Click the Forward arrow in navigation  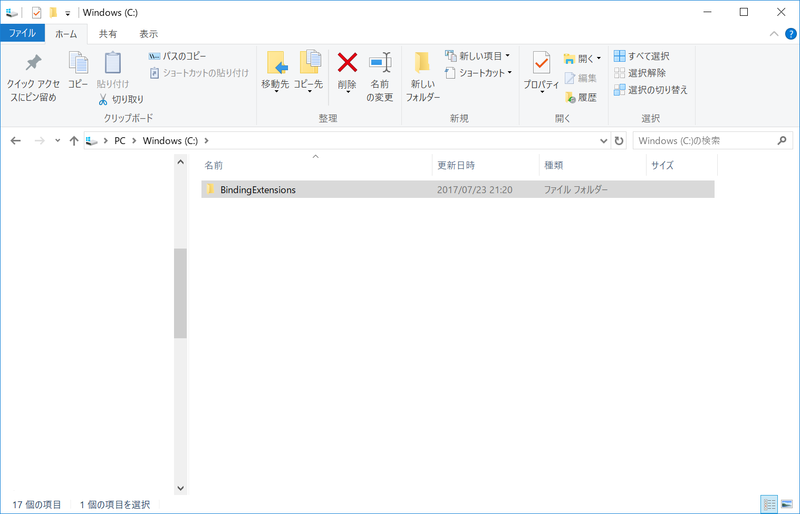tap(39, 141)
